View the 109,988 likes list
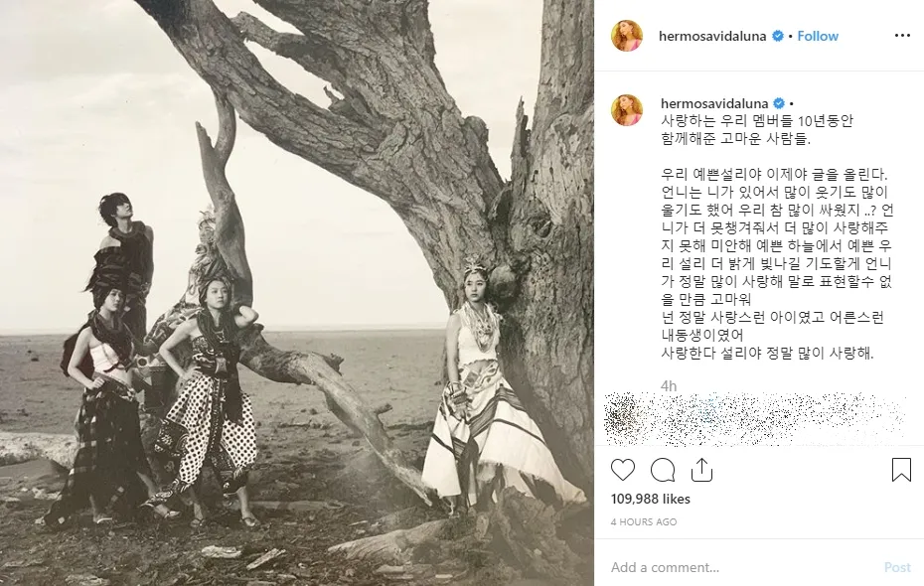 [x=650, y=499]
